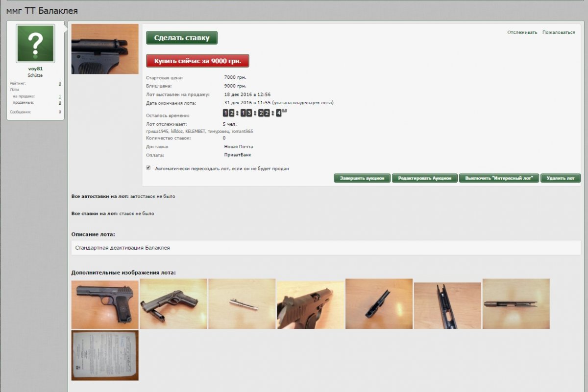This screenshot has height=392, width=588.
Task: Open the full pistol side-view thumbnail
Action: point(105,304)
